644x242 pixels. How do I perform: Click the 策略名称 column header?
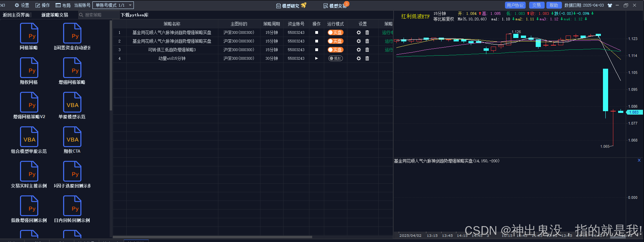point(172,24)
